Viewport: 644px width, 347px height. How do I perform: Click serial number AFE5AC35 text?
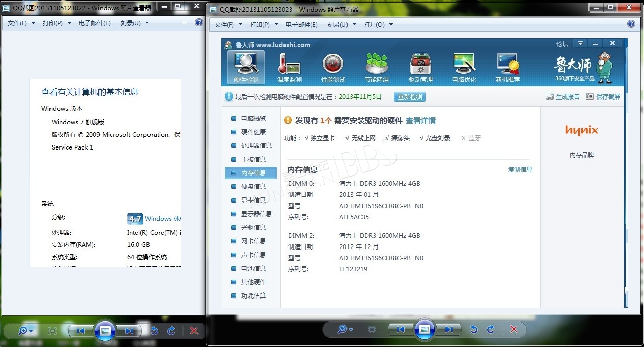[x=354, y=217]
